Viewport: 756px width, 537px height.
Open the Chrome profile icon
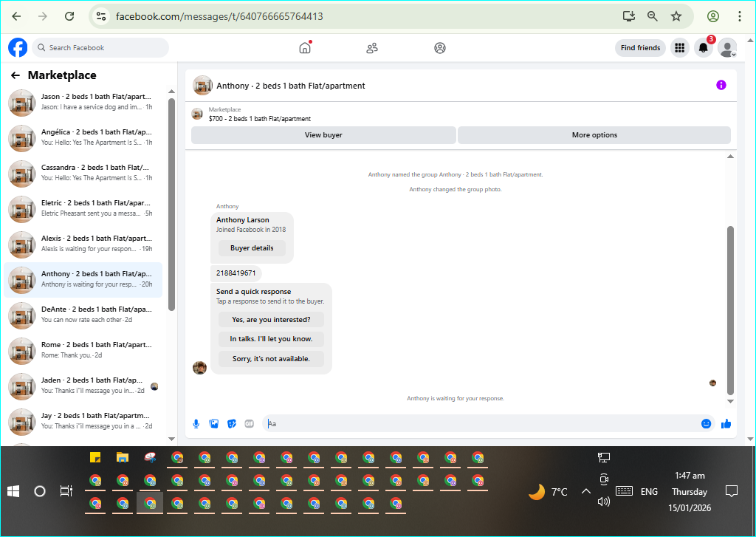(713, 16)
